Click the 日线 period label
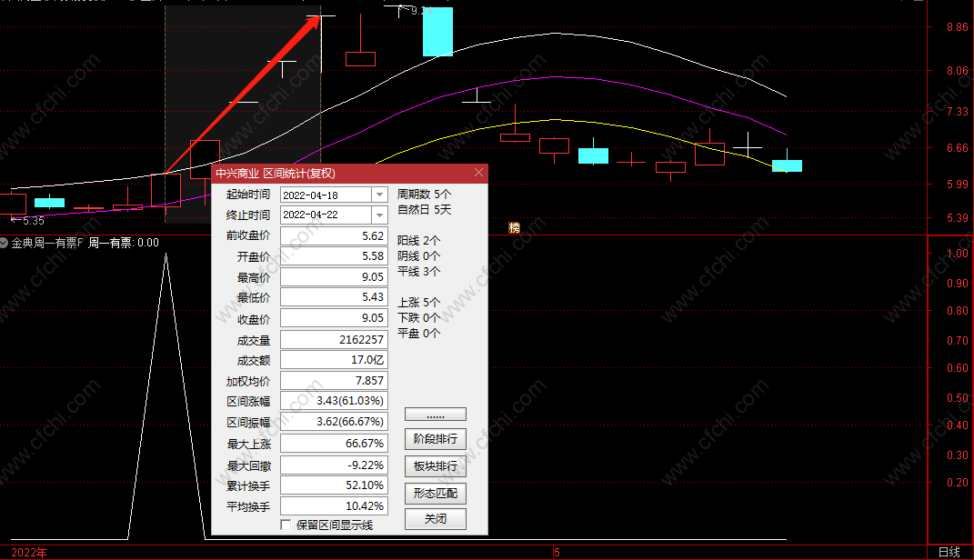Image resolution: width=974 pixels, height=560 pixels. point(949,552)
